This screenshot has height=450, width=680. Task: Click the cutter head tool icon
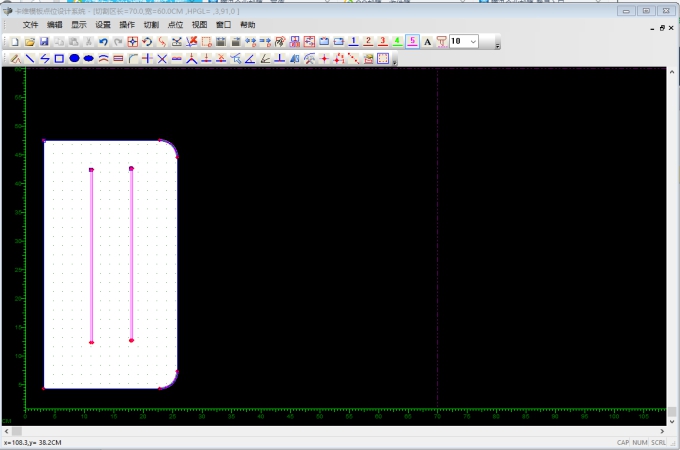pyautogui.click(x=441, y=42)
